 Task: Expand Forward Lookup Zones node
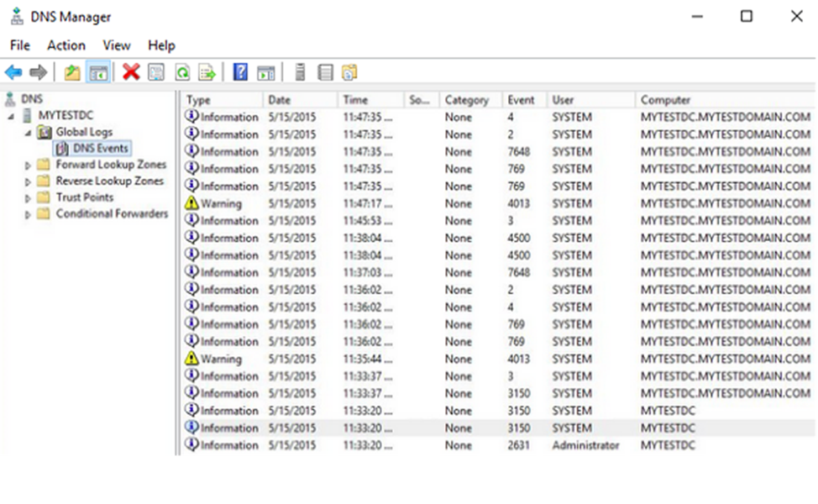click(x=28, y=165)
